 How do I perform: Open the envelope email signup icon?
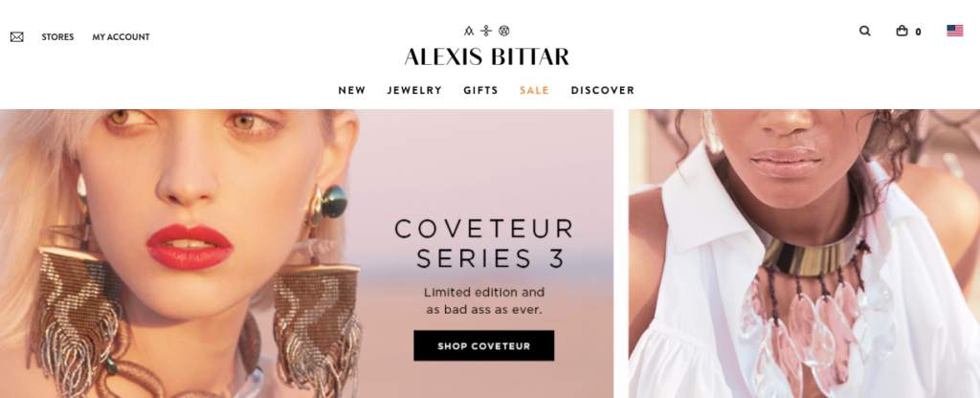17,37
